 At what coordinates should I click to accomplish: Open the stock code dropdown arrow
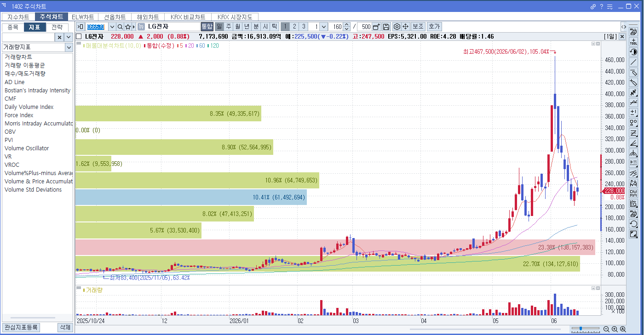pos(112,27)
